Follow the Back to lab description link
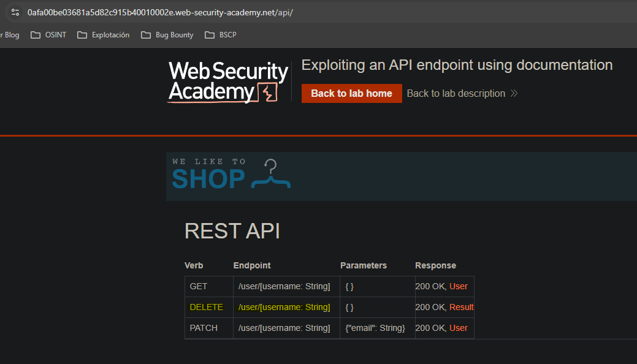The height and width of the screenshot is (364, 637). pos(456,93)
